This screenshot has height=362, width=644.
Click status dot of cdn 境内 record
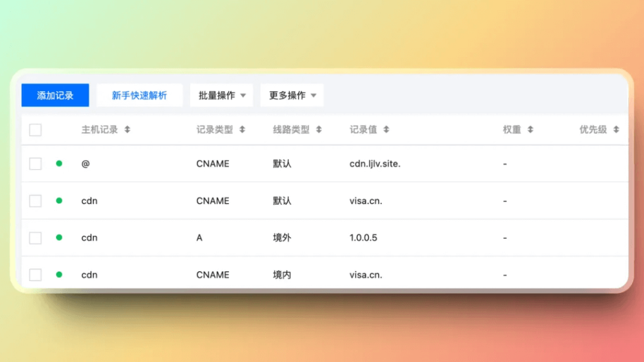[59, 274]
